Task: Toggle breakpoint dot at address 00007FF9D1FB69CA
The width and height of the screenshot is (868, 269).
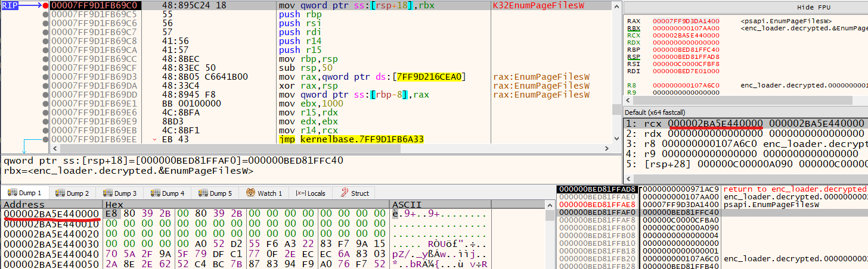Action: click(45, 50)
